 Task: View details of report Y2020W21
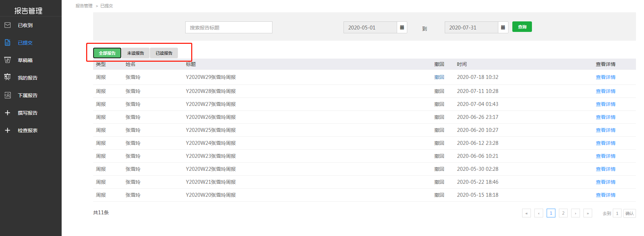pos(605,182)
